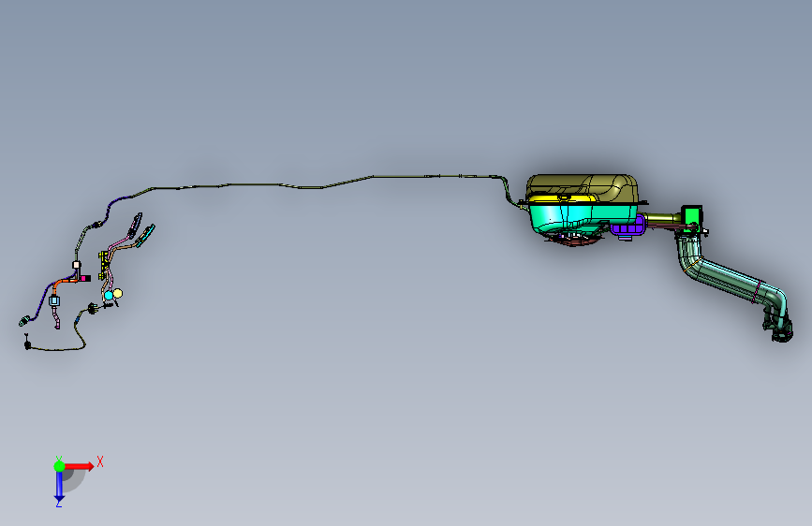Screen dimensions: 812x526
Task: Select the light blue filter fitting
Action: pyautogui.click(x=54, y=300)
